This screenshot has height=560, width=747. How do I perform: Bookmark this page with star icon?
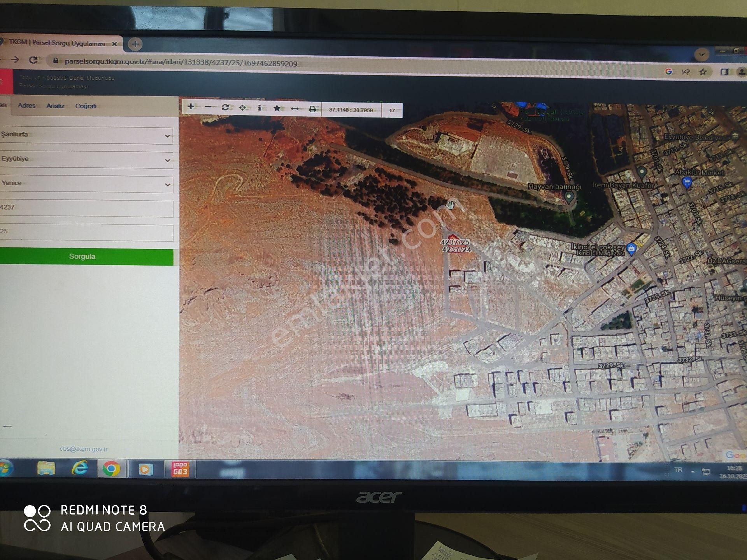[703, 72]
